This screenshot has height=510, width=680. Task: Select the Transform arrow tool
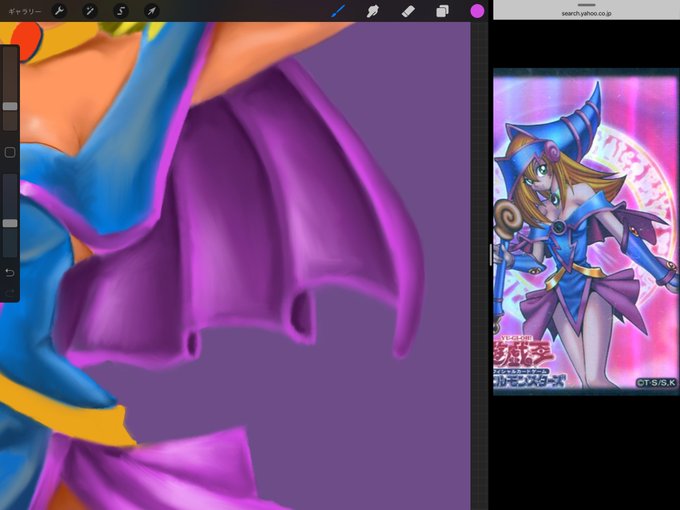(x=151, y=11)
